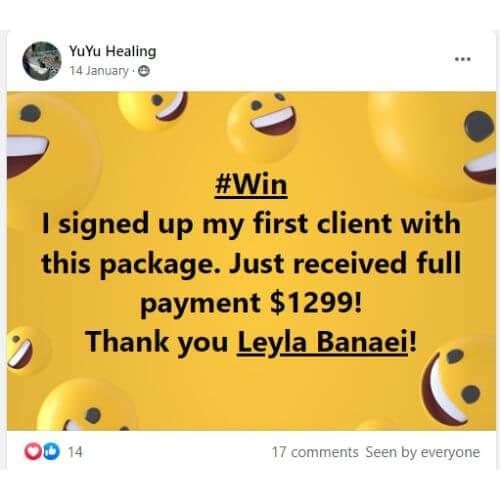Viewport: 500px width, 500px height.
Task: Click the heart reaction icon
Action: click(x=33, y=451)
